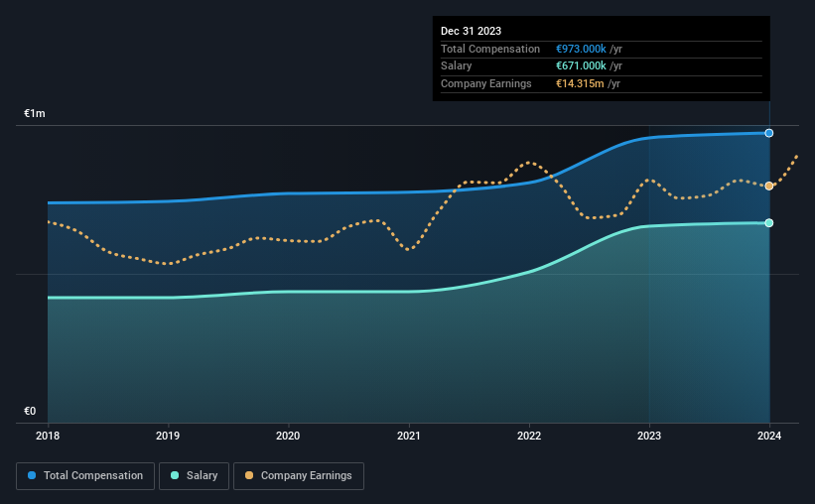The width and height of the screenshot is (815, 504).
Task: Select the 2018 x-axis label
Action: pyautogui.click(x=48, y=436)
